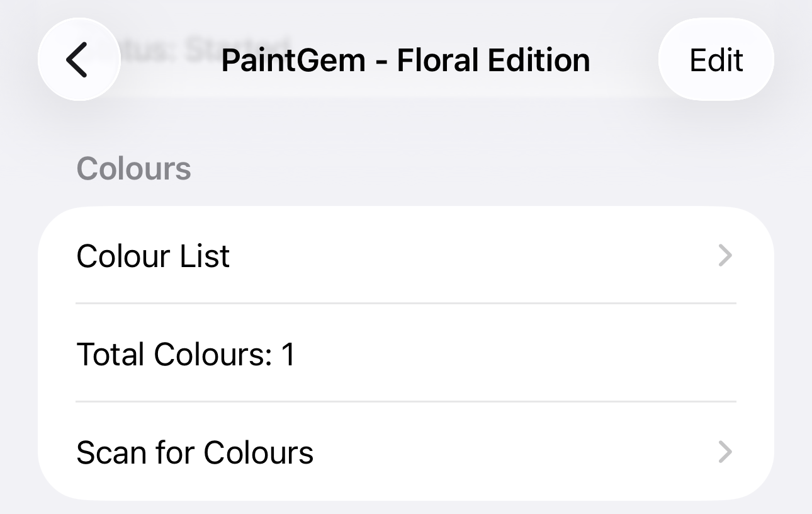Return to previous screen with left chevron
The width and height of the screenshot is (812, 514).
[79, 60]
